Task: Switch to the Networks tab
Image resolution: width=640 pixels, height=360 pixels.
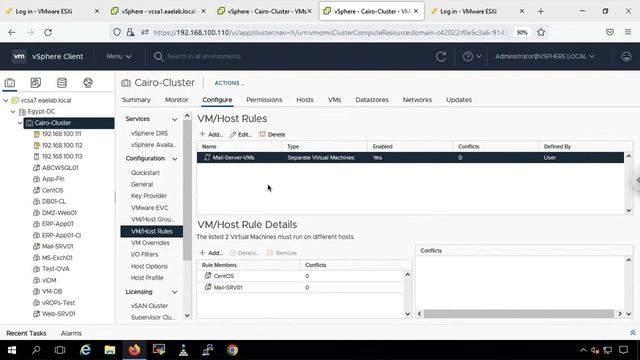Action: (x=417, y=100)
